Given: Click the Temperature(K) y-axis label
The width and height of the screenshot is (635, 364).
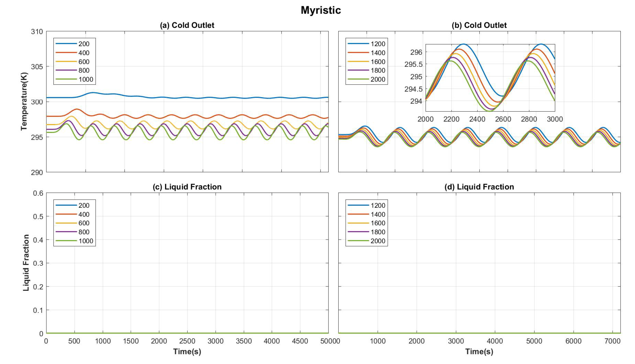Looking at the screenshot, I should [x=24, y=101].
